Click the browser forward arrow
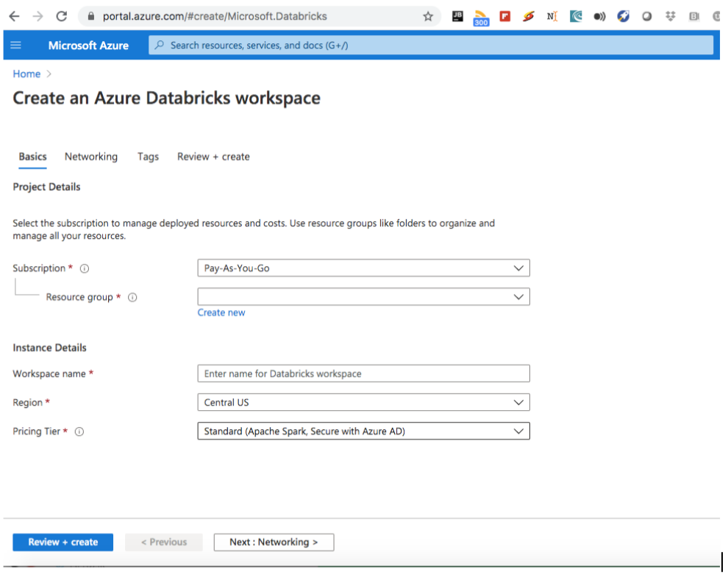This screenshot has width=728, height=574. [x=38, y=17]
